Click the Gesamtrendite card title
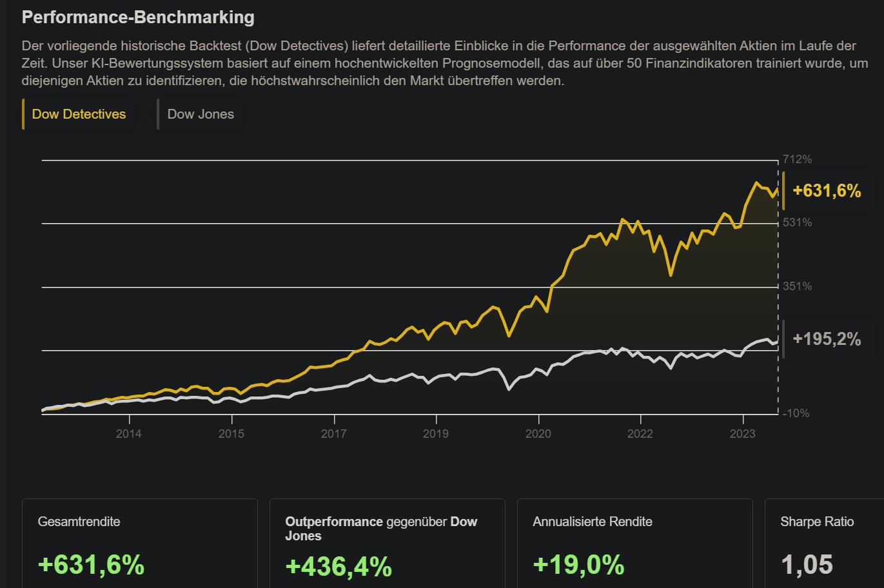The image size is (884, 588). (x=79, y=522)
